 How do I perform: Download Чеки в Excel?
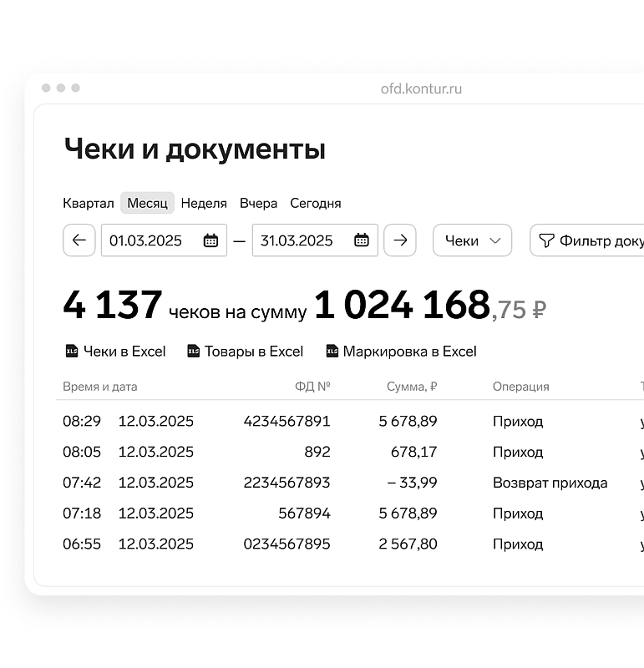(115, 351)
